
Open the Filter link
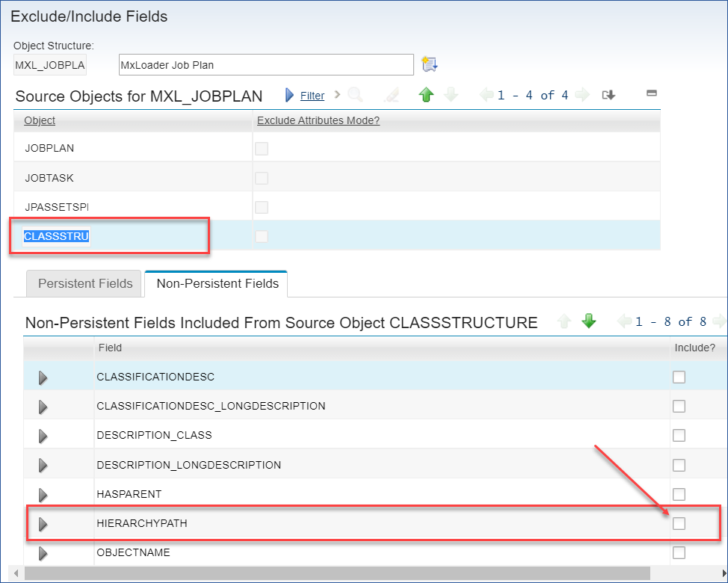(x=312, y=96)
